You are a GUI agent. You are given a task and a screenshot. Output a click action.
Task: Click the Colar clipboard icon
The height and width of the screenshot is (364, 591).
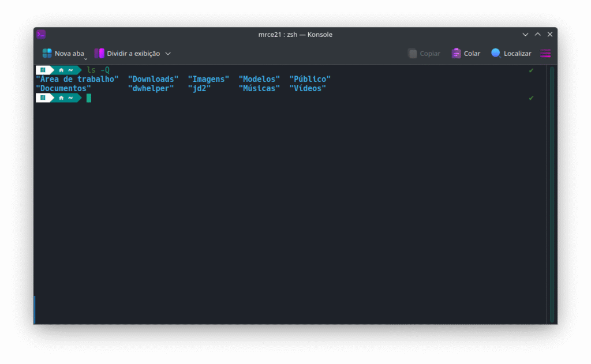pyautogui.click(x=457, y=54)
